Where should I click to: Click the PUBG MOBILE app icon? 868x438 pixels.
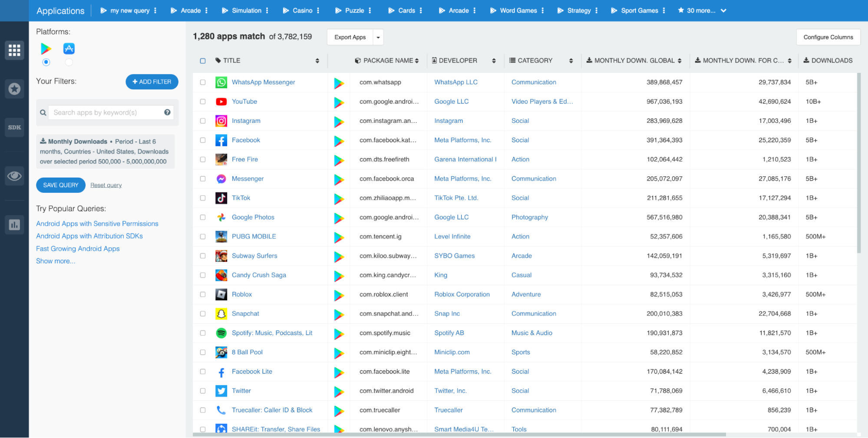[221, 237]
